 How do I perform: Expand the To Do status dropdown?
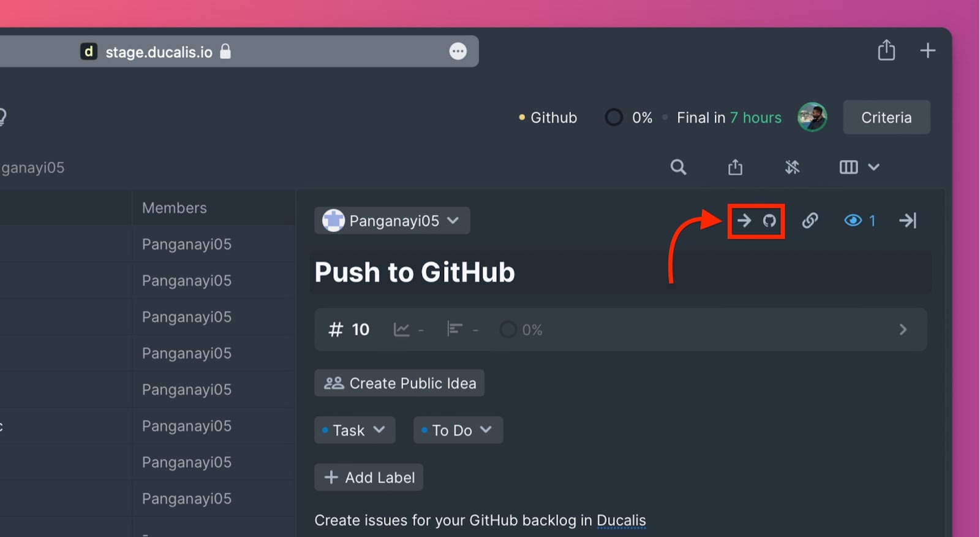pyautogui.click(x=458, y=430)
